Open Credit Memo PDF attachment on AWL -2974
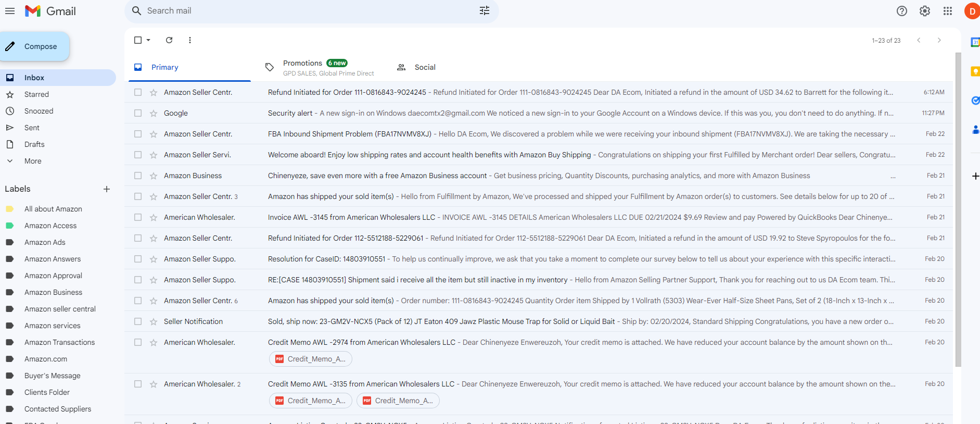Image resolution: width=980 pixels, height=424 pixels. pos(311,359)
